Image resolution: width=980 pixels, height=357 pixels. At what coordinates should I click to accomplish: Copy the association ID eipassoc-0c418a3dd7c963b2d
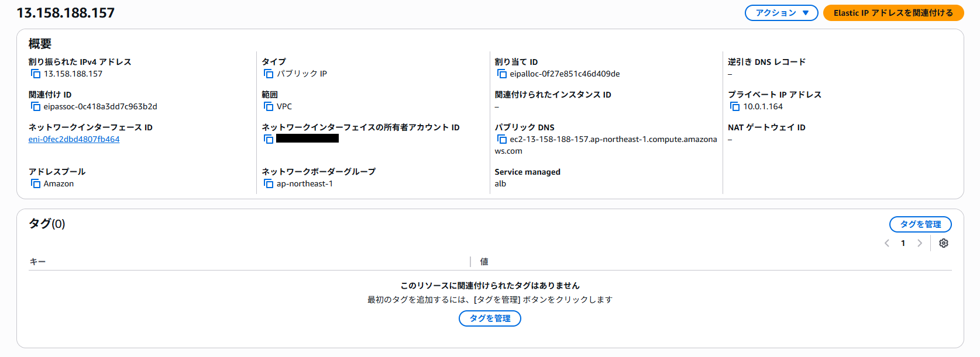[36, 106]
